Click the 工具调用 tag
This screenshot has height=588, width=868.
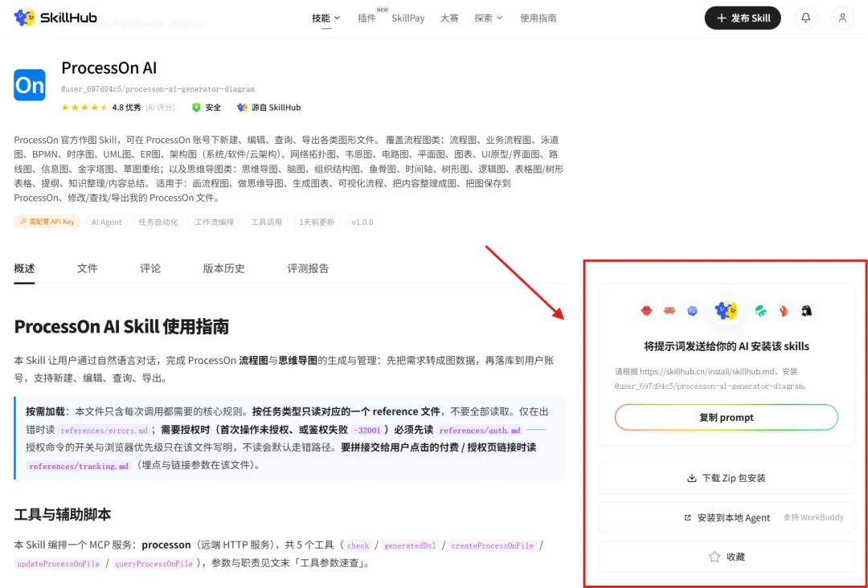point(267,222)
